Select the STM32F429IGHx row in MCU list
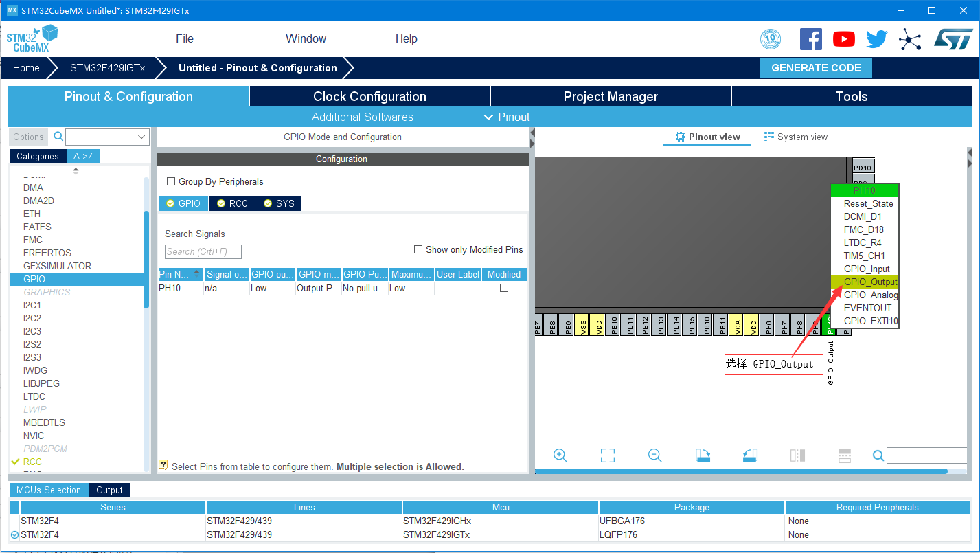Viewport: 980px width, 553px height. 491,521
